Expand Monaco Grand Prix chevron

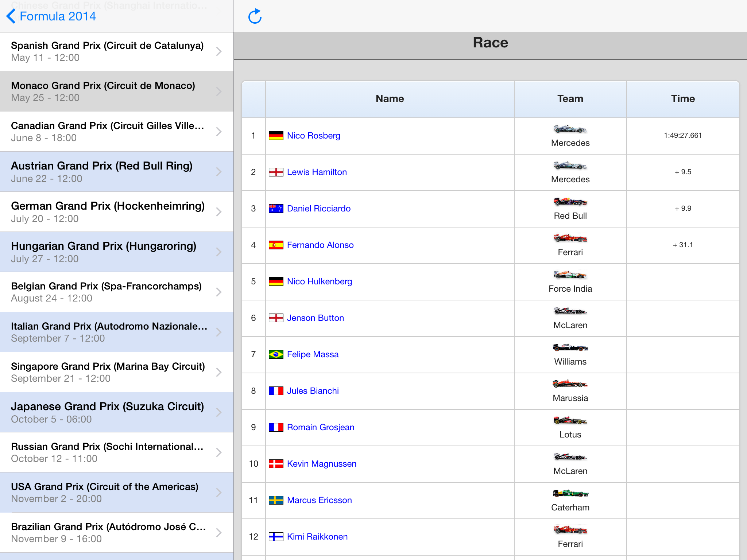219,92
